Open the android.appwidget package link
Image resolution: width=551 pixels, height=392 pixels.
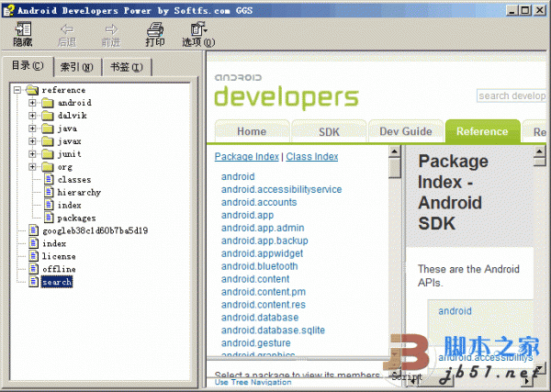click(x=262, y=253)
